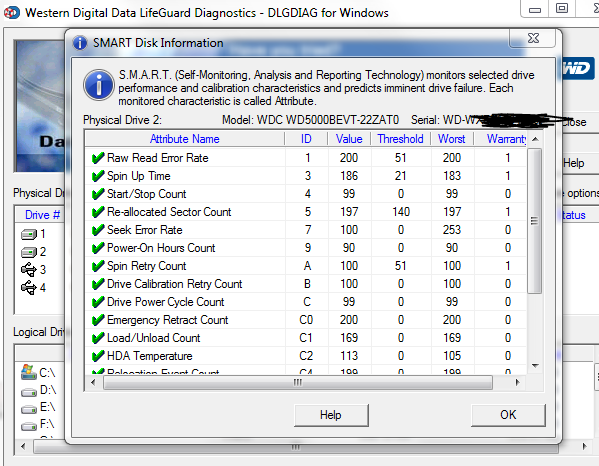Select the HDA Temperature row
The height and width of the screenshot is (466, 599).
coord(306,356)
